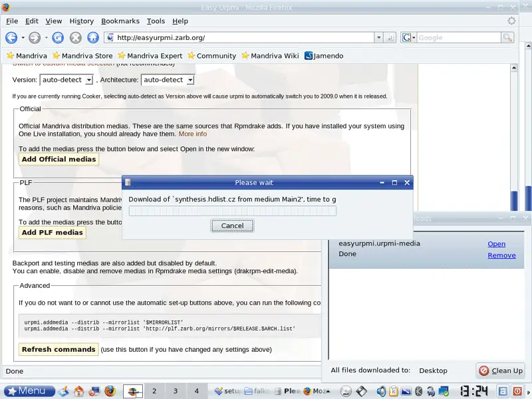Open the Community bookmark
The height and width of the screenshot is (399, 532).
tap(211, 56)
